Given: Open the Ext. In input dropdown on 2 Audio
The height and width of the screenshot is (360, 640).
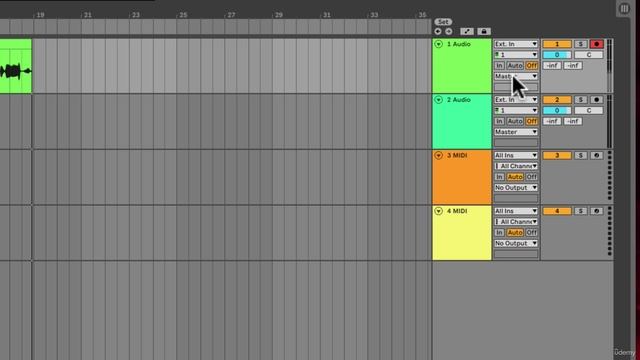Looking at the screenshot, I should click(x=516, y=100).
